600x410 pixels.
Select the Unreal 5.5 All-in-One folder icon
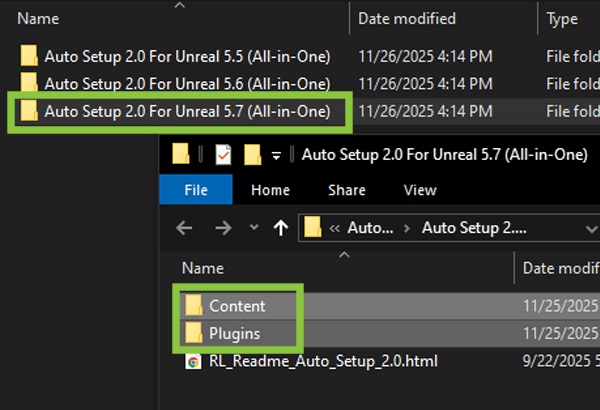coord(29,56)
